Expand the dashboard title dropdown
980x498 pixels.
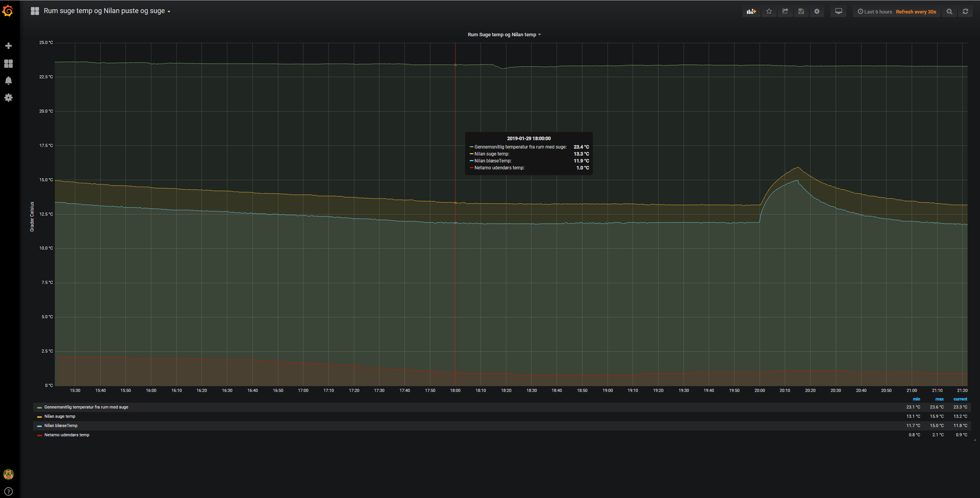pyautogui.click(x=106, y=11)
